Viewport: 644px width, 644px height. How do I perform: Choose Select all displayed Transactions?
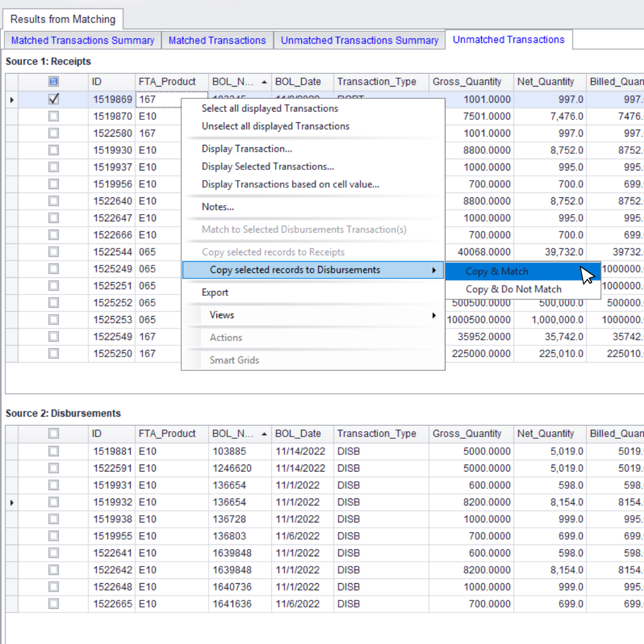click(x=270, y=109)
